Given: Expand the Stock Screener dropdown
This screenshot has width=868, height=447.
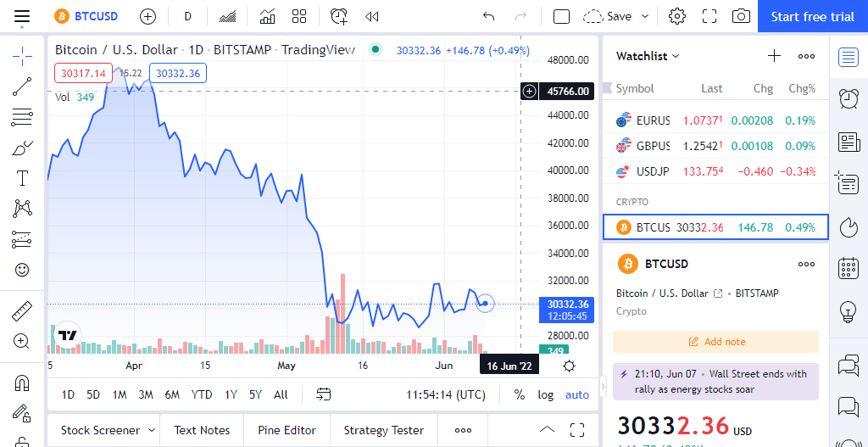Looking at the screenshot, I should tap(152, 430).
